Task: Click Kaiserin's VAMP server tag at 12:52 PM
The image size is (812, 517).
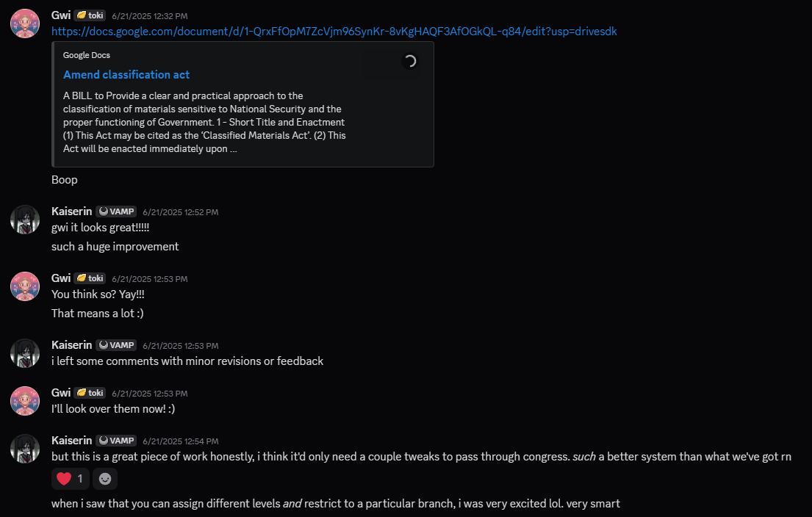Action: pos(116,211)
